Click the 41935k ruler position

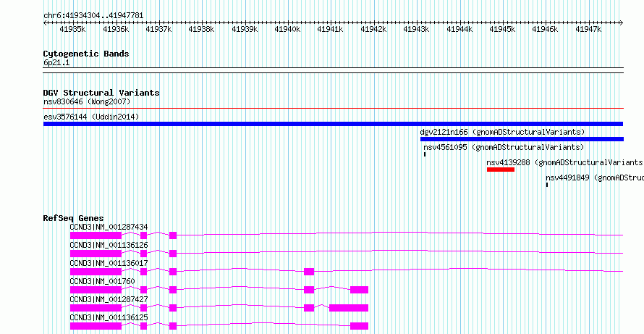pos(72,29)
